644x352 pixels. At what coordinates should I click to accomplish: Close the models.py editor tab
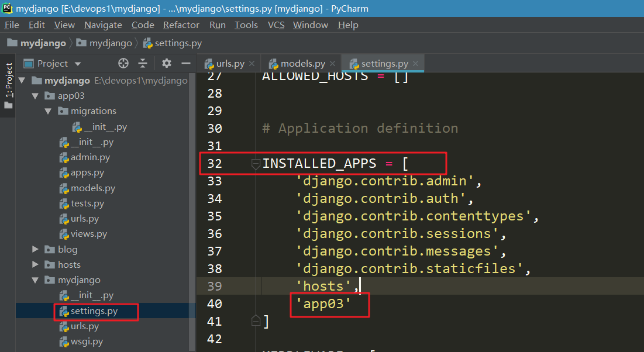[x=332, y=64]
